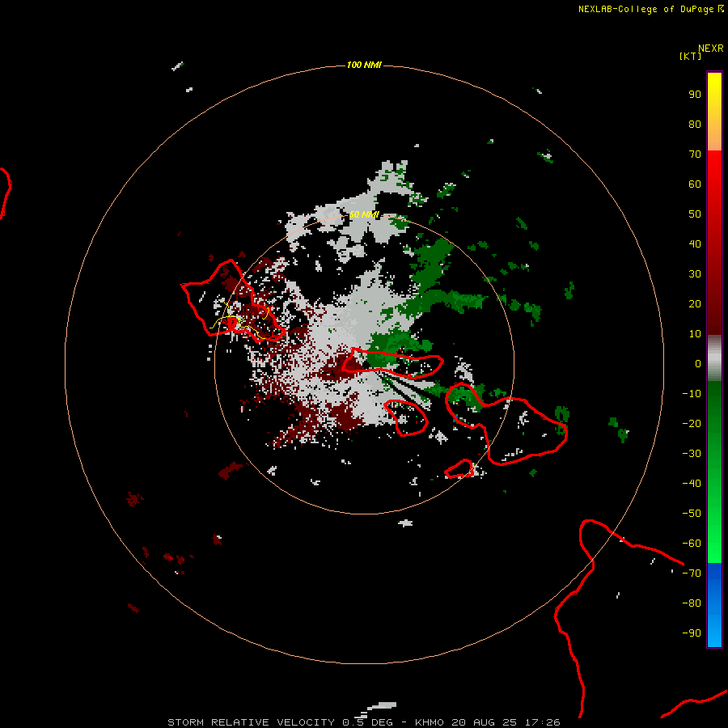Click the 50 NMI range ring label
728x728 pixels.
pos(363,214)
